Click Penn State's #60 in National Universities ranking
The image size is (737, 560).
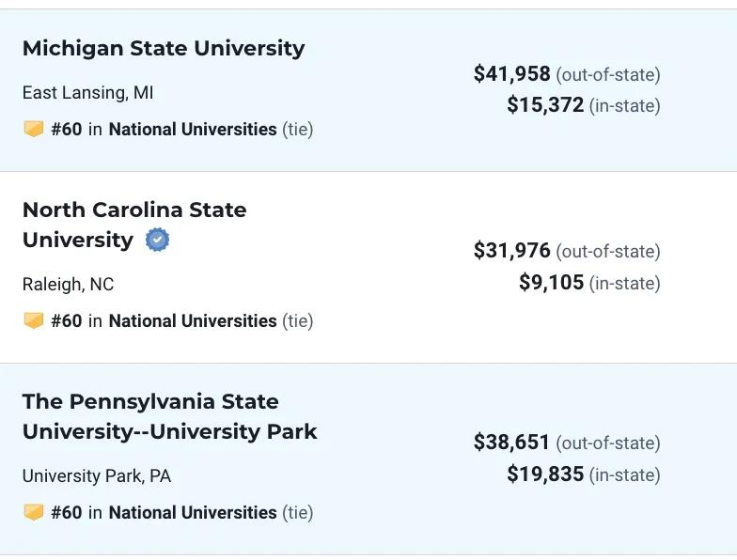click(x=164, y=512)
